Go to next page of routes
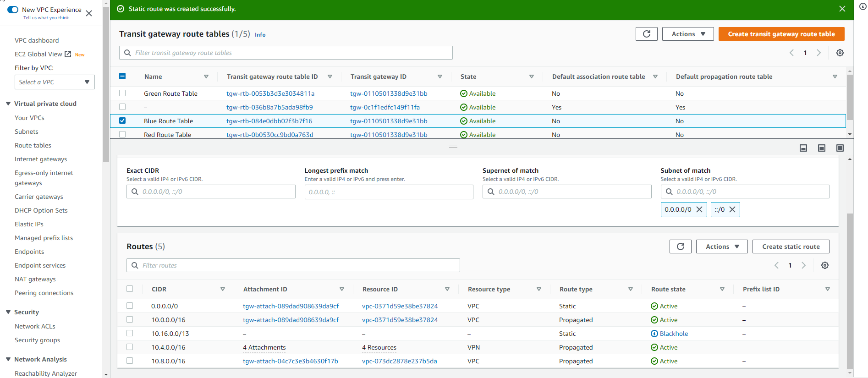Image resolution: width=868 pixels, height=378 pixels. click(803, 265)
